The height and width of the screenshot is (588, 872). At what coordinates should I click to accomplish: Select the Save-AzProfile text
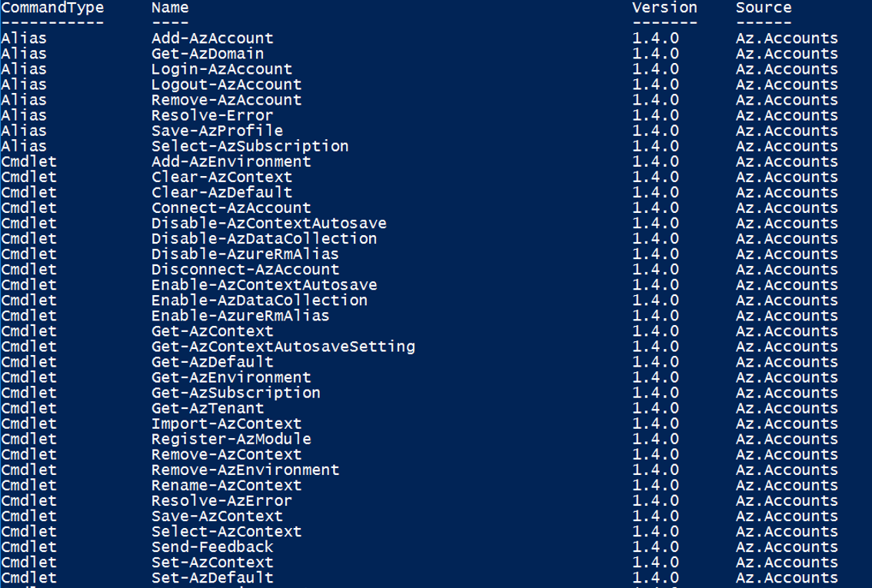click(x=217, y=131)
